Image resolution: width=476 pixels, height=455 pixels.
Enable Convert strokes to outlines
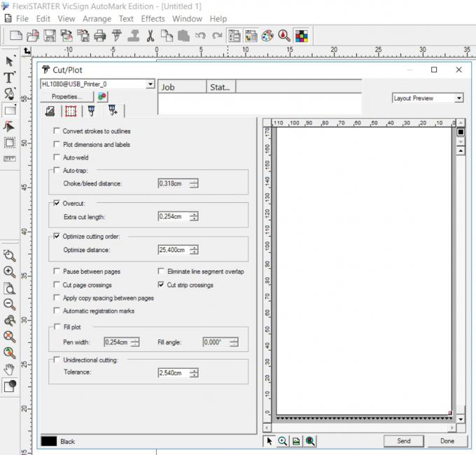[x=57, y=131]
